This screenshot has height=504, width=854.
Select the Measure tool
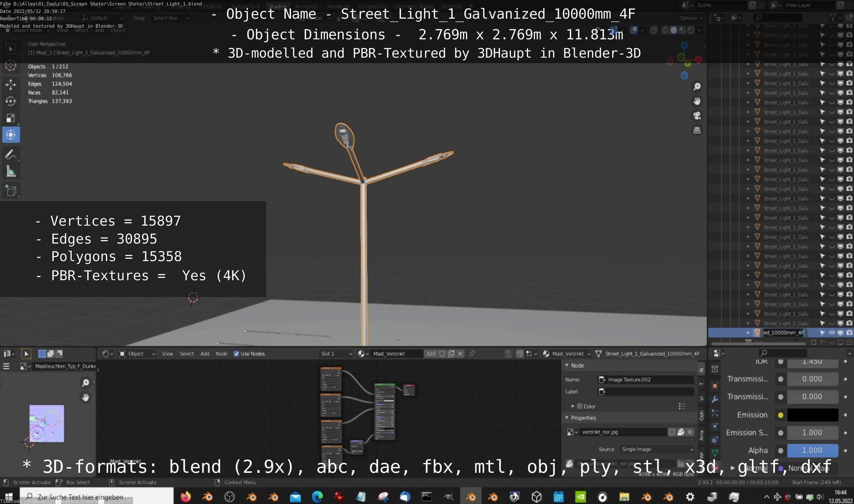[x=11, y=172]
